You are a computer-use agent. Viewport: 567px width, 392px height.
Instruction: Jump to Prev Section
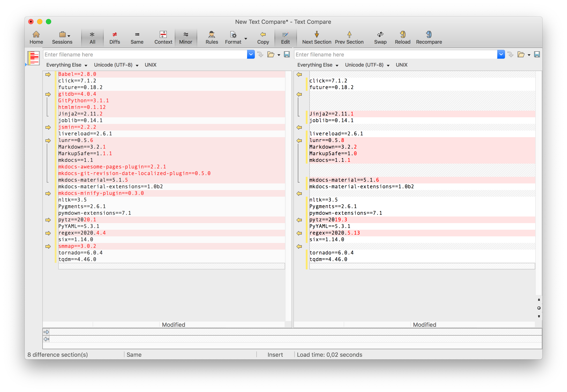pyautogui.click(x=349, y=37)
